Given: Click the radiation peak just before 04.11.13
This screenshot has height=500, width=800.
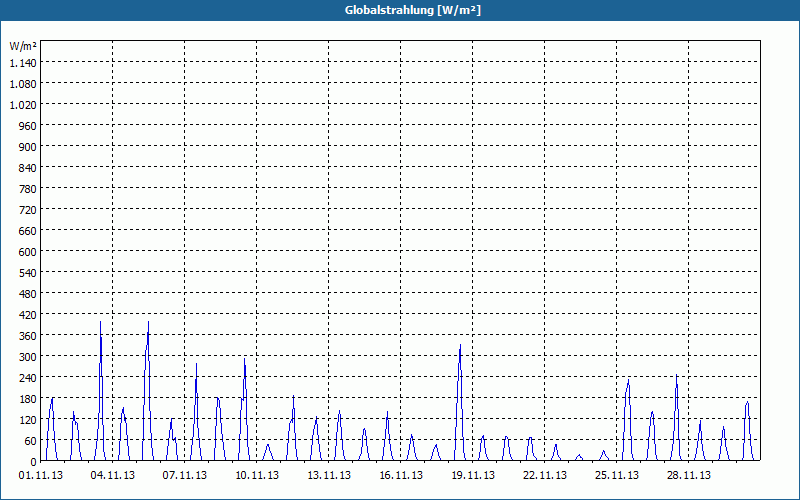Looking at the screenshot, I should (x=101, y=390).
